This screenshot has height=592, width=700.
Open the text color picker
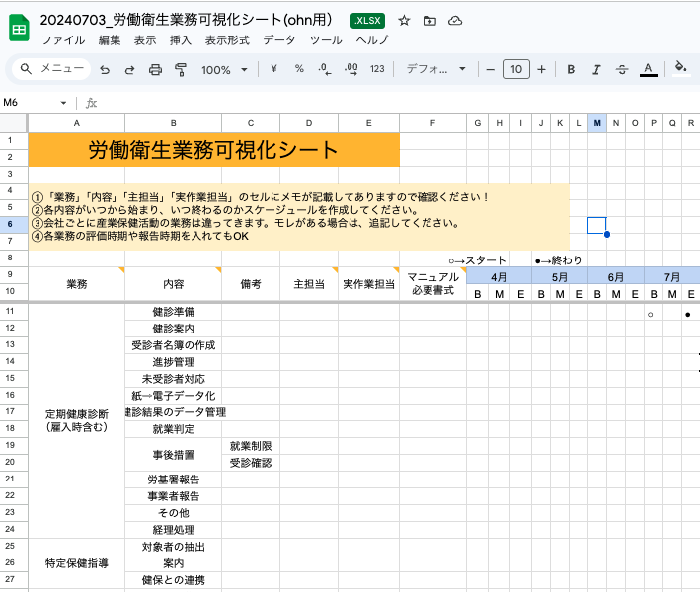[x=649, y=70]
